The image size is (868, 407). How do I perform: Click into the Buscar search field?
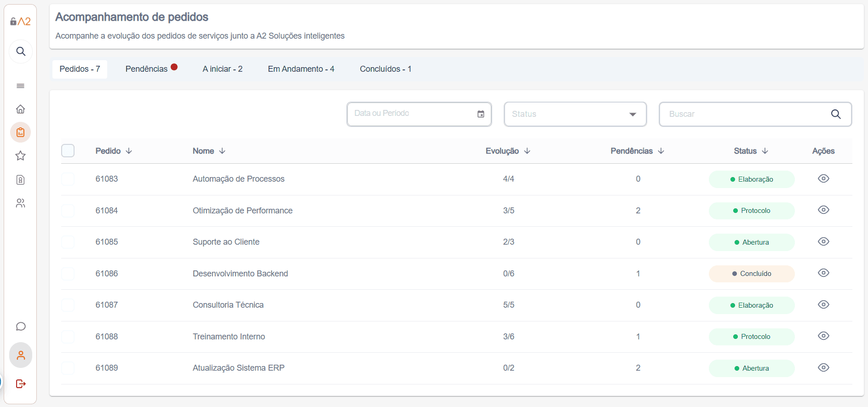[745, 114]
